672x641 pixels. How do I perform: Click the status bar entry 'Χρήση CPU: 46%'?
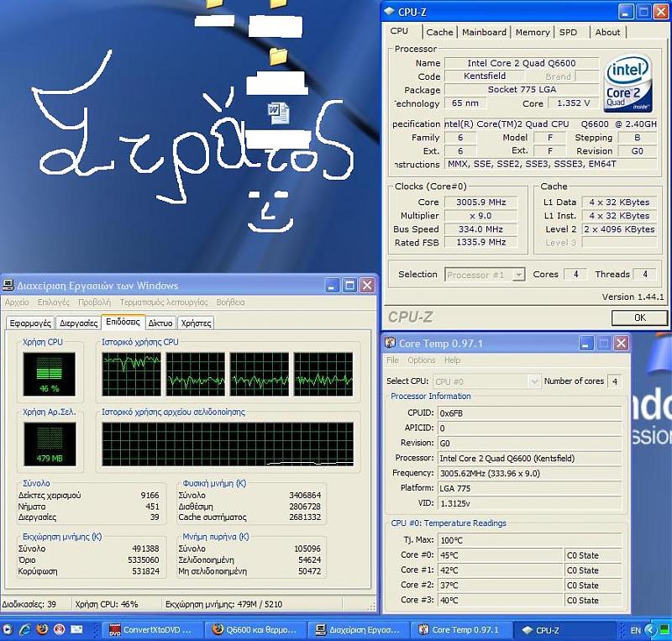(107, 605)
